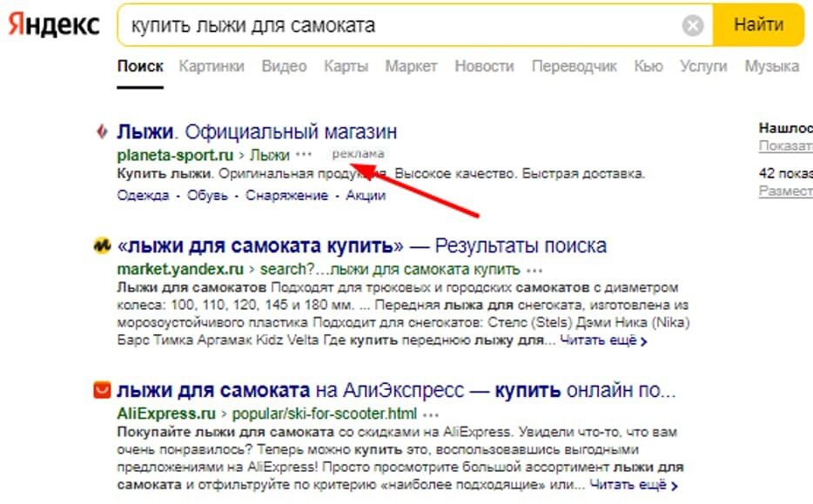
Task: Open the Переводчик tab
Action: (x=577, y=65)
